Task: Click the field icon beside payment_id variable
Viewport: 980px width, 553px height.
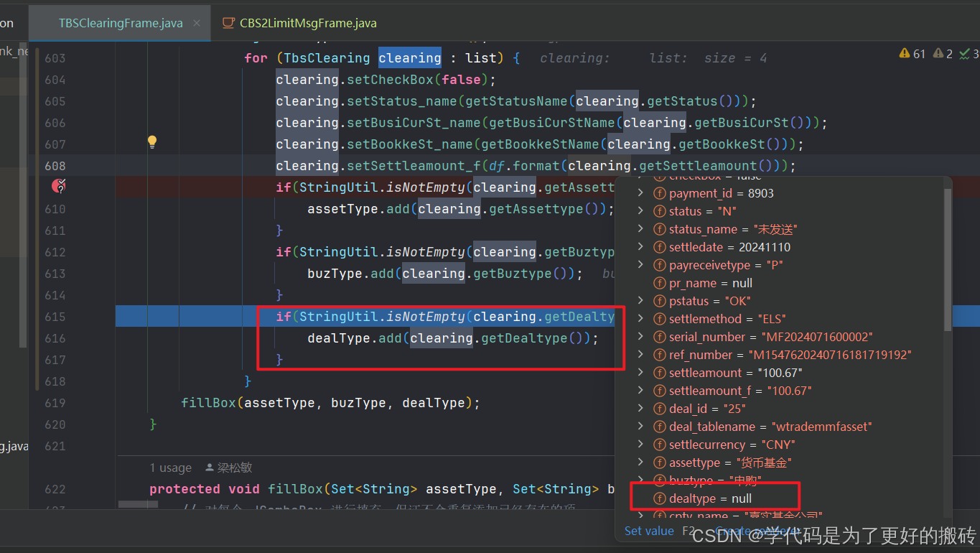Action: [659, 192]
